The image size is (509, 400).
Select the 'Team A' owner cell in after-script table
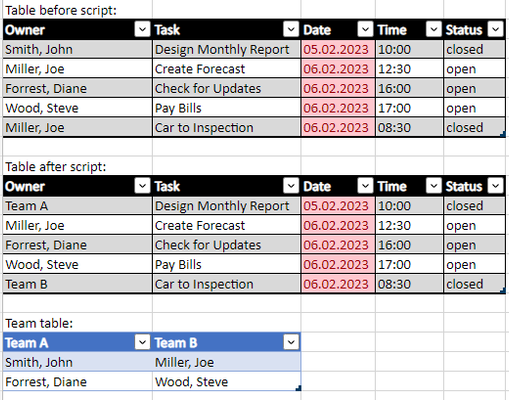point(77,206)
